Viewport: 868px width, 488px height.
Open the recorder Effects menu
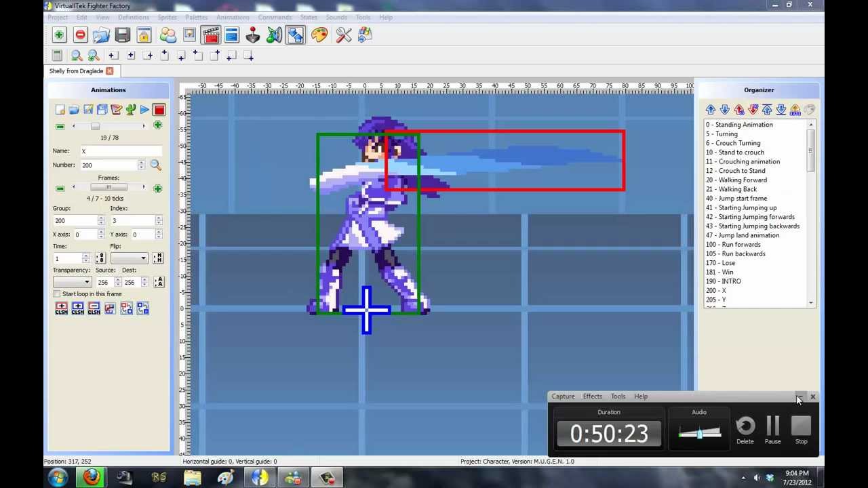click(593, 396)
